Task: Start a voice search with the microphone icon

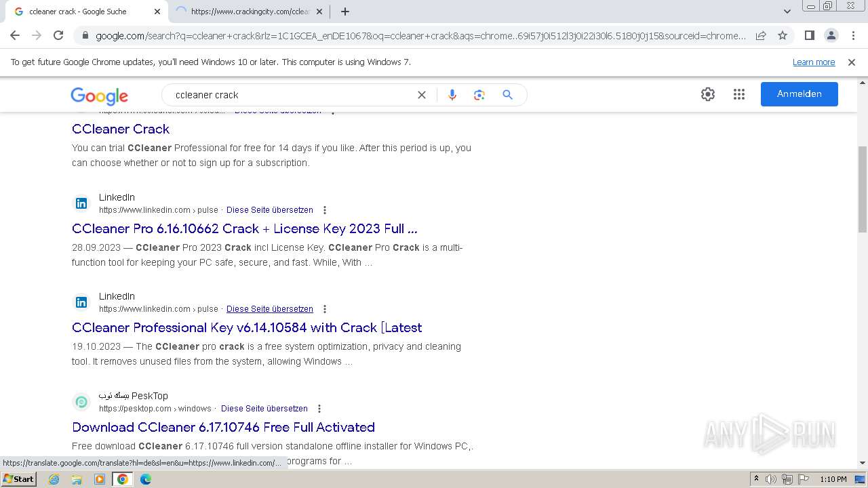Action: point(452,95)
